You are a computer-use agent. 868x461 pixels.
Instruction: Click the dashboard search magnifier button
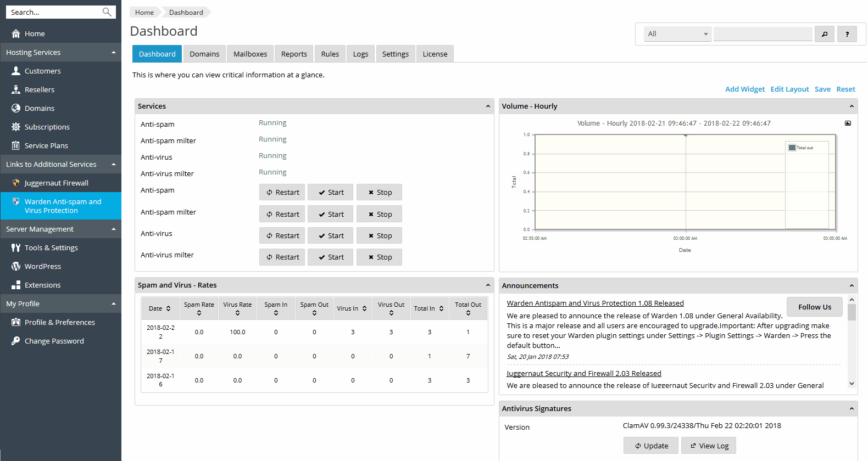pyautogui.click(x=825, y=34)
